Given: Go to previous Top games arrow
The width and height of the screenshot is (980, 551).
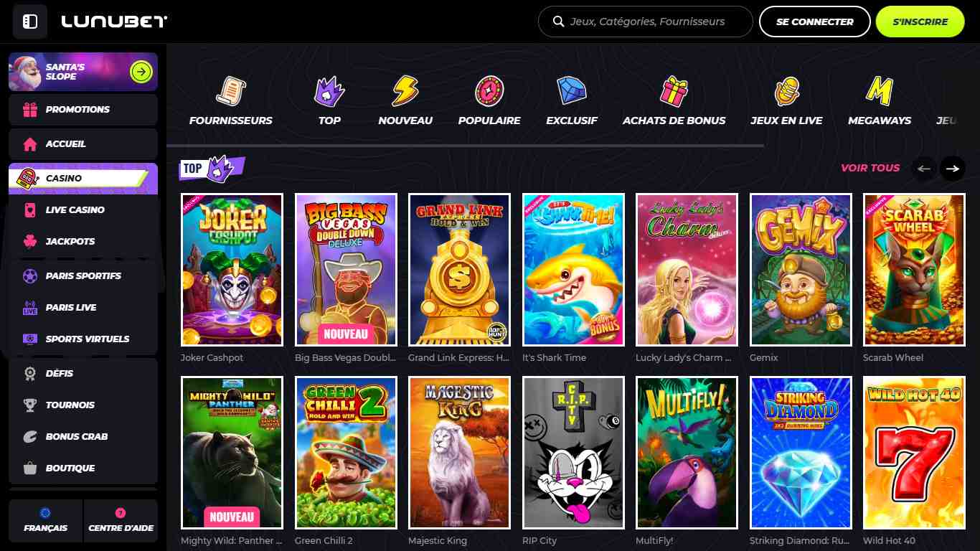Looking at the screenshot, I should [924, 169].
